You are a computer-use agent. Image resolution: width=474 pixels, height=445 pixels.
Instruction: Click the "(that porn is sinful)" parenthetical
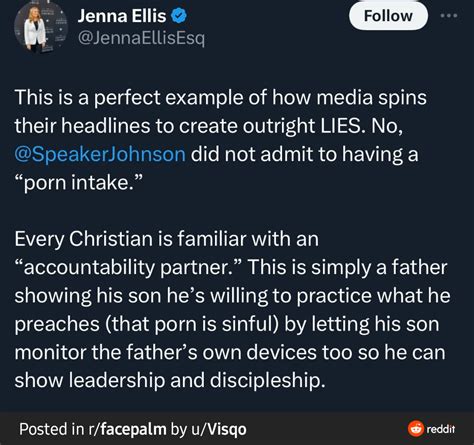click(x=193, y=324)
